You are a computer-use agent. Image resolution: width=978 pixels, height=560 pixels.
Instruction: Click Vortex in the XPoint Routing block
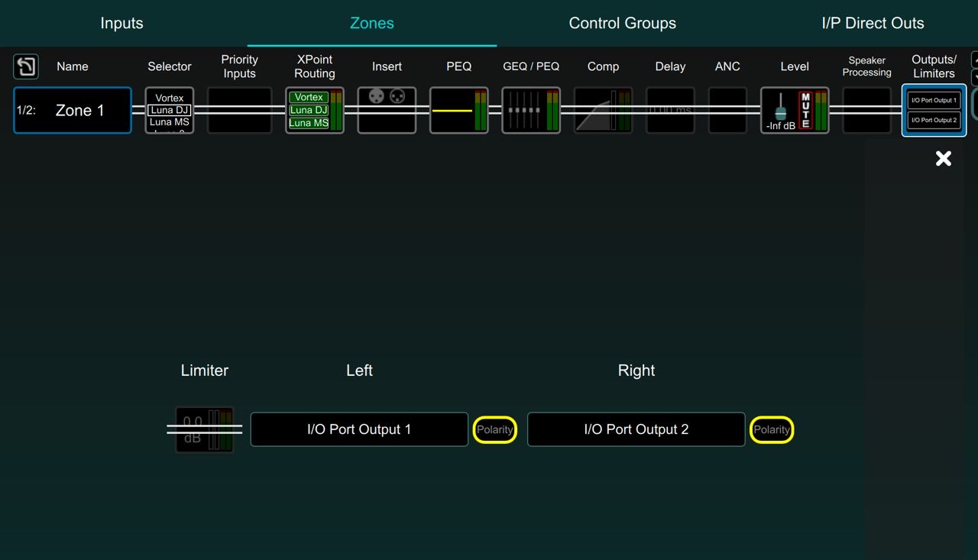click(x=309, y=97)
